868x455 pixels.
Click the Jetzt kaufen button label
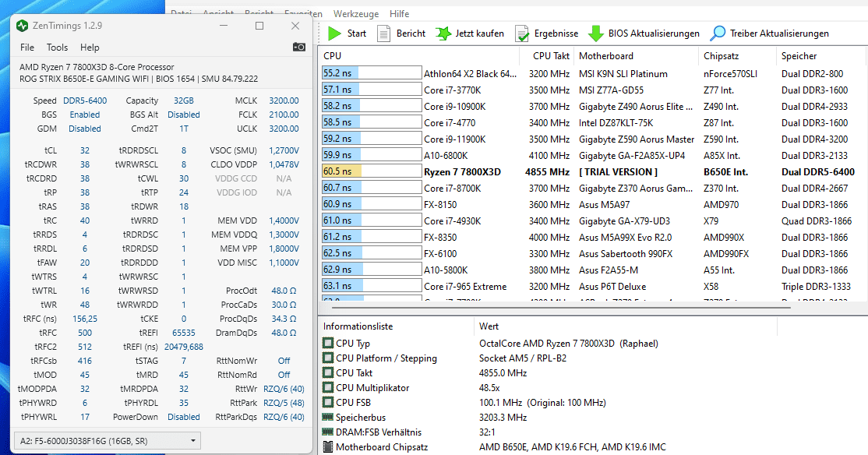click(479, 34)
